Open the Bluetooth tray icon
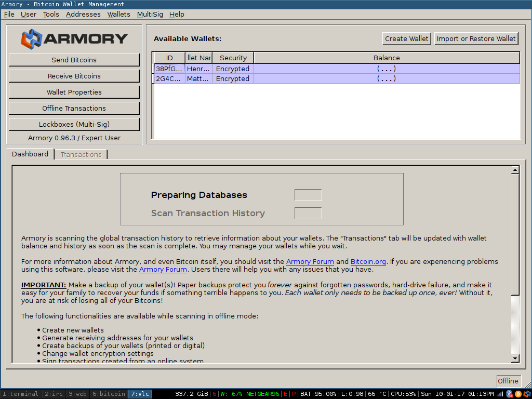This screenshot has width=532, height=399. click(x=509, y=394)
